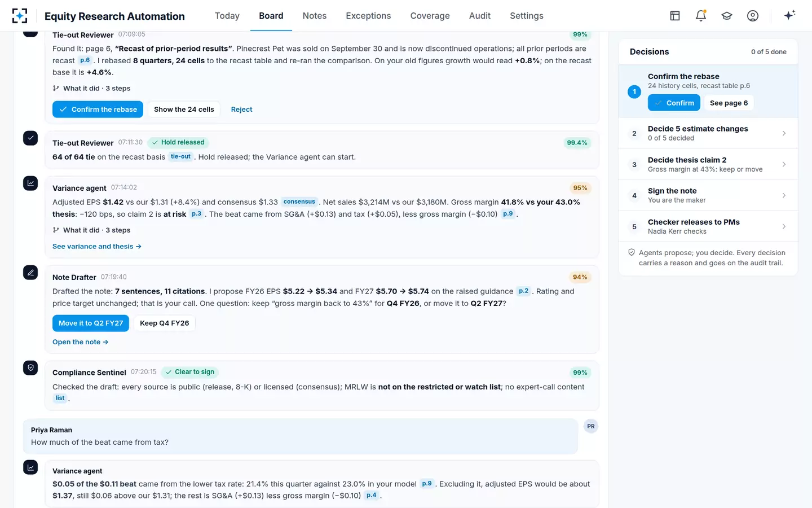This screenshot has height=508, width=812.
Task: Open the sparkle AI assistant icon
Action: pyautogui.click(x=789, y=15)
